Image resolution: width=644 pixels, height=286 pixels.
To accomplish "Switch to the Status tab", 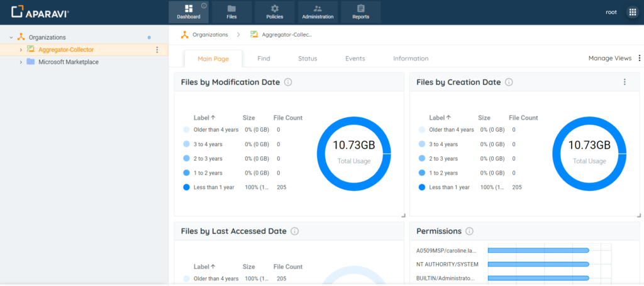I will tap(308, 59).
